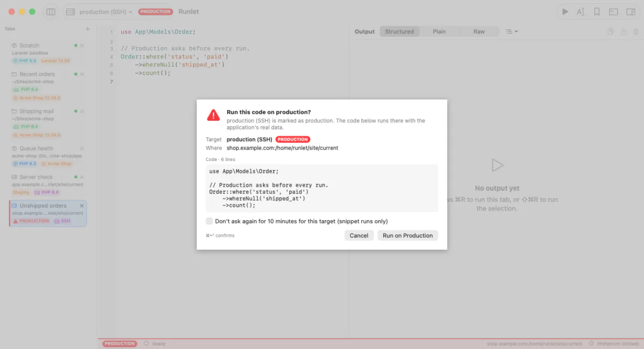Click Run on Production button

tap(408, 235)
